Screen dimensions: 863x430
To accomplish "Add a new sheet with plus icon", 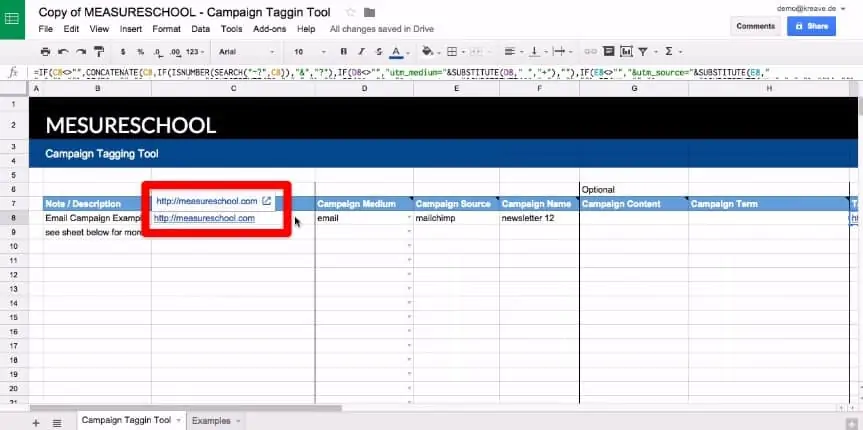I will pos(36,422).
